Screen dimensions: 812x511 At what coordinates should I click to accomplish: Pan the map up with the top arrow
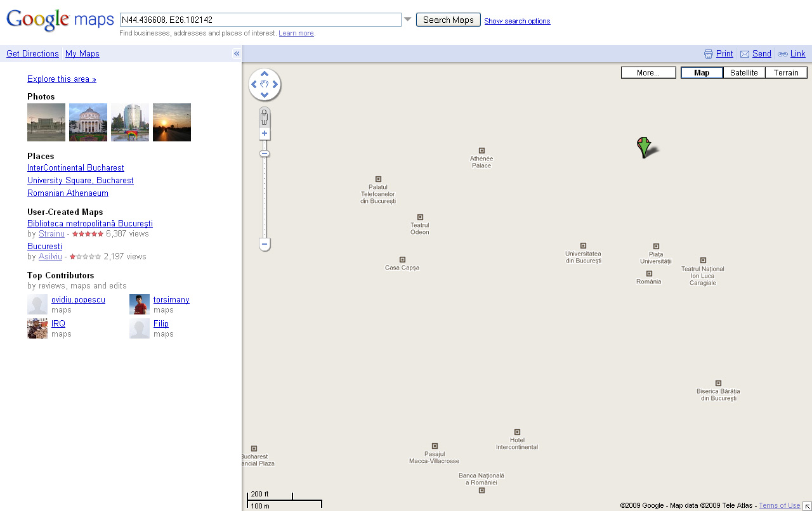[265, 74]
